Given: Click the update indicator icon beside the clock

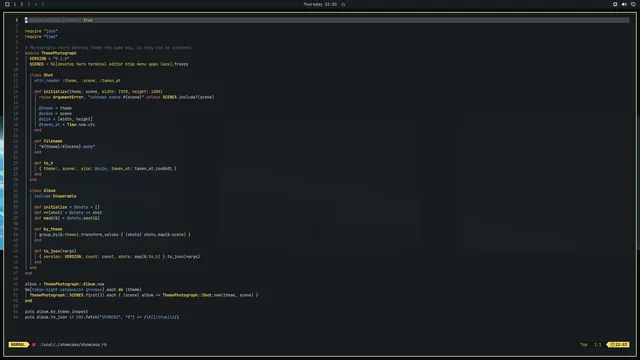Looking at the screenshot, I should pos(343,4).
